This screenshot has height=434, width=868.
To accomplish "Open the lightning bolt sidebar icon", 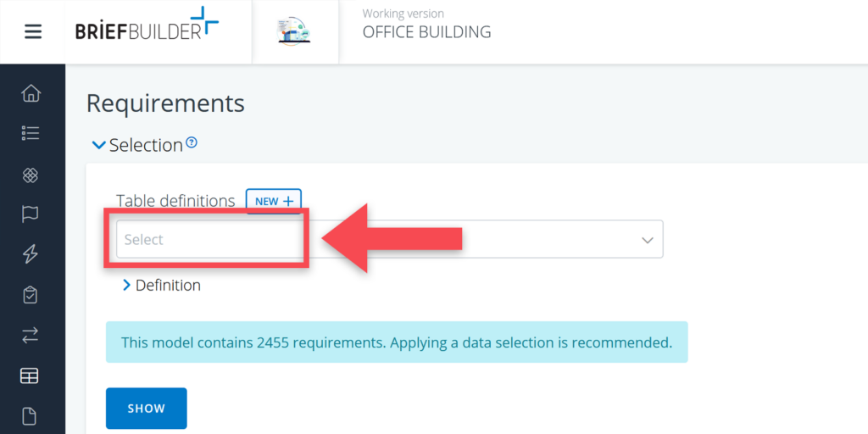I will pos(31,254).
